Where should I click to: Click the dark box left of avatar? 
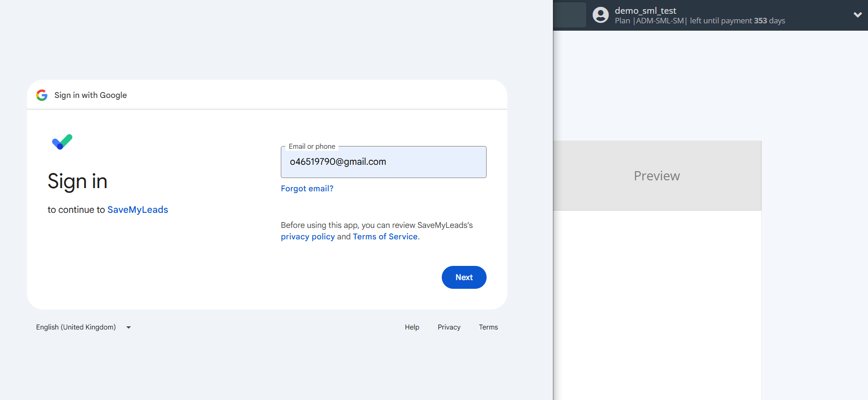569,15
